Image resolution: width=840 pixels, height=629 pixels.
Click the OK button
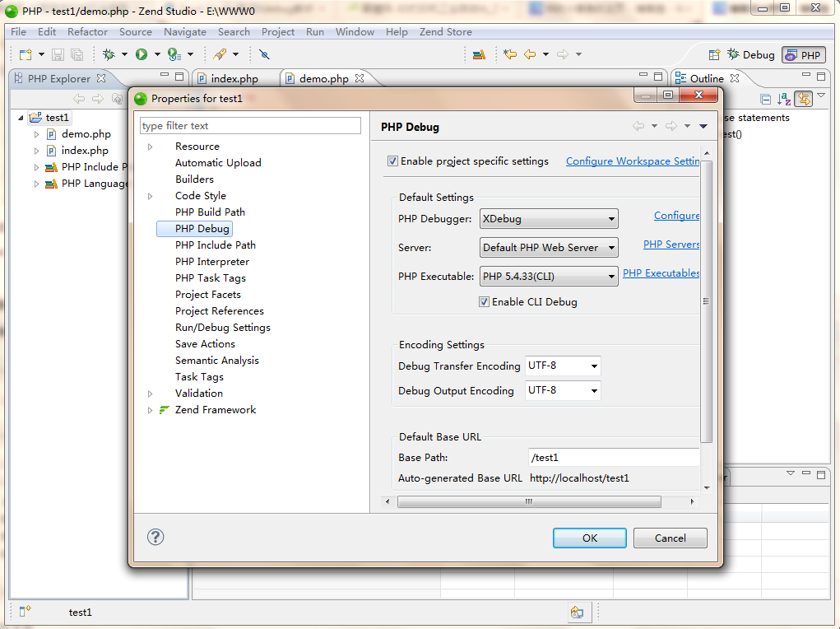point(589,538)
